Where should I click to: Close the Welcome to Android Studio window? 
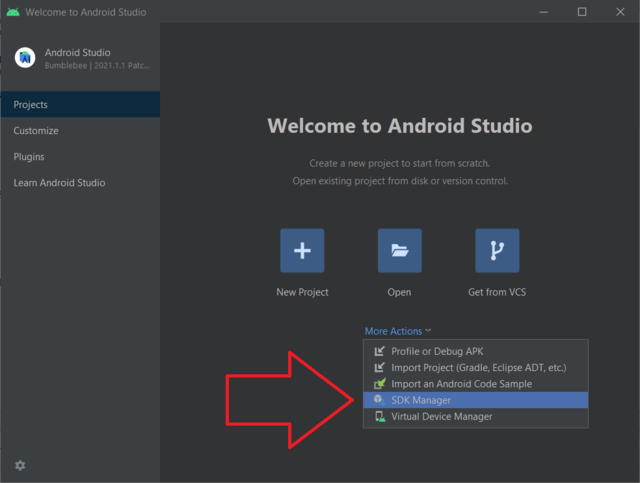coord(620,12)
